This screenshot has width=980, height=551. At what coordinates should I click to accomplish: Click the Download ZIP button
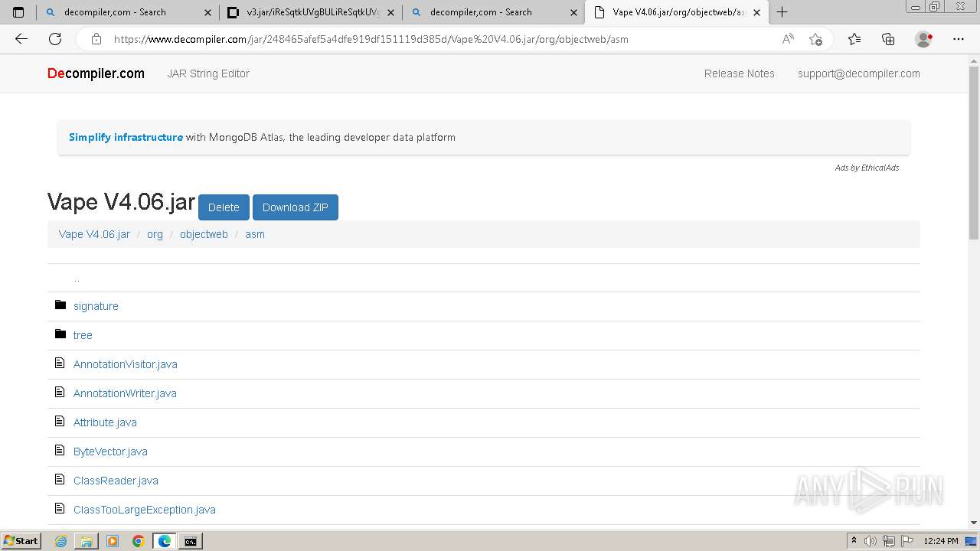(x=296, y=207)
